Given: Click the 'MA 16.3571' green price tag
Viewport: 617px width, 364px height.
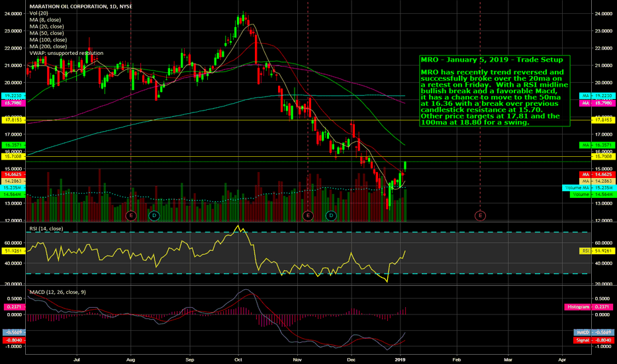Looking at the screenshot, I should click(x=596, y=145).
